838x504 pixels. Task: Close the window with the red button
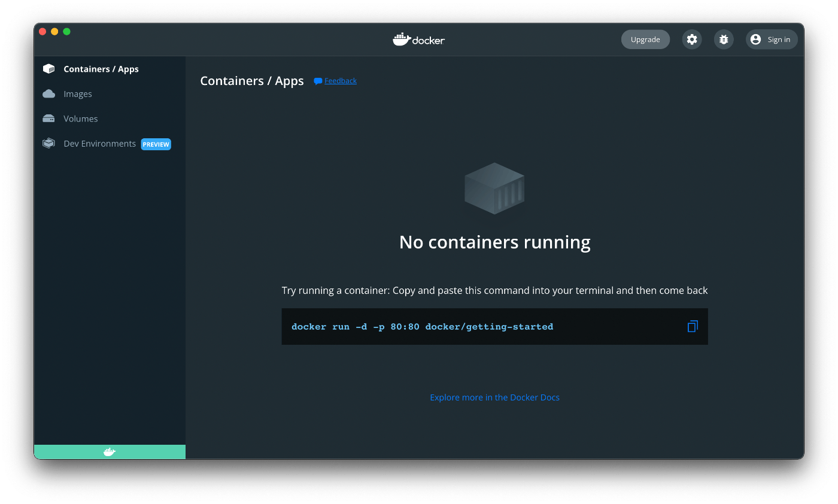[x=42, y=32]
